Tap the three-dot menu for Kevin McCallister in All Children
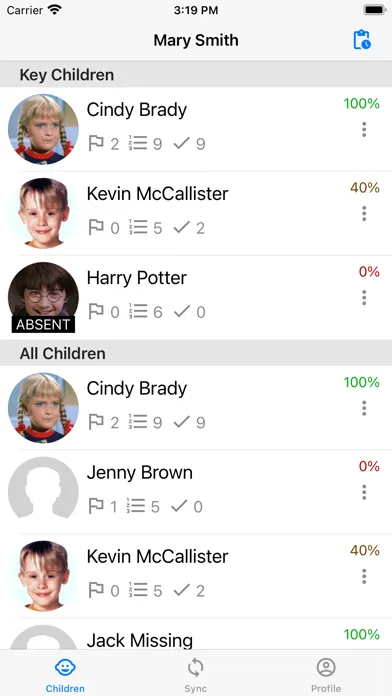Viewport: 392px width, 696px height. (x=364, y=576)
